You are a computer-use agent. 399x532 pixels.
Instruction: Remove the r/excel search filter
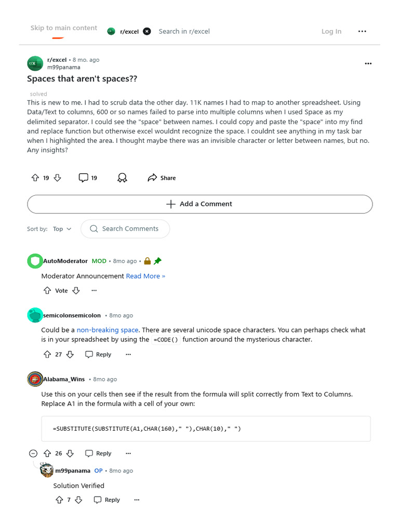coord(147,31)
